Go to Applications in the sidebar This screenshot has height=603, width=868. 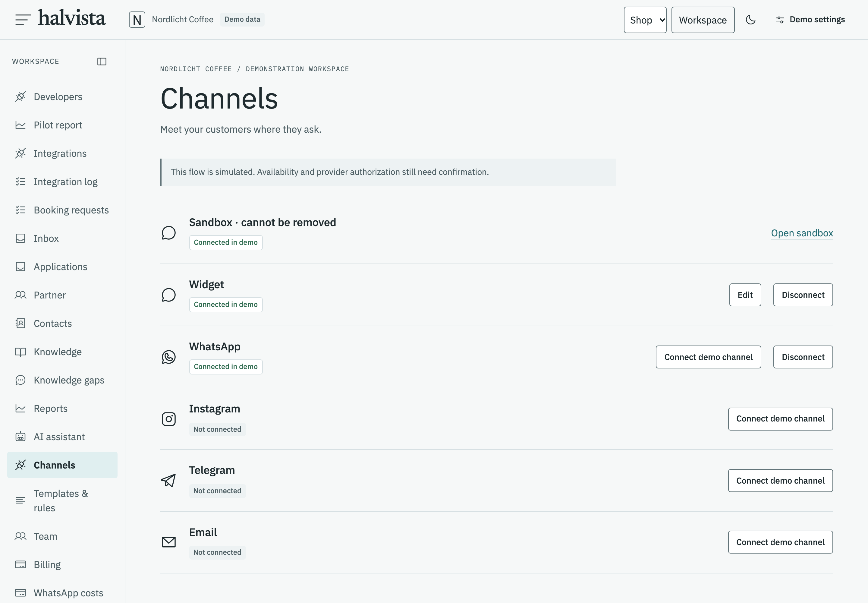(62, 267)
